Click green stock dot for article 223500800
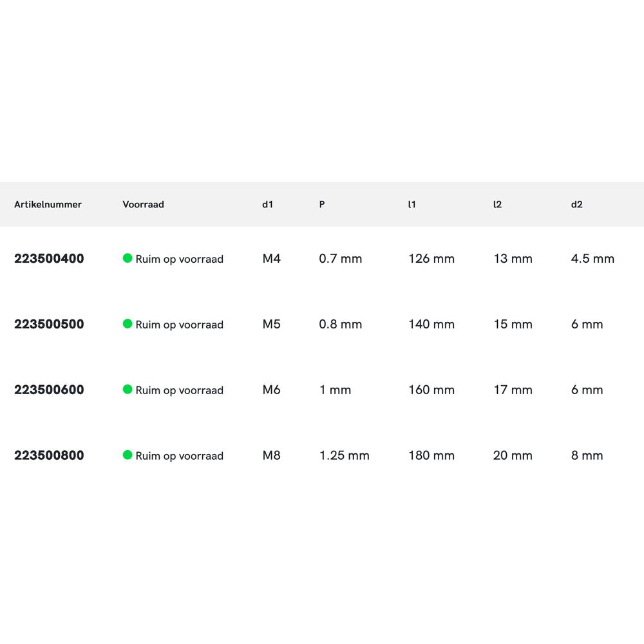Image resolution: width=644 pixels, height=644 pixels. (x=128, y=455)
